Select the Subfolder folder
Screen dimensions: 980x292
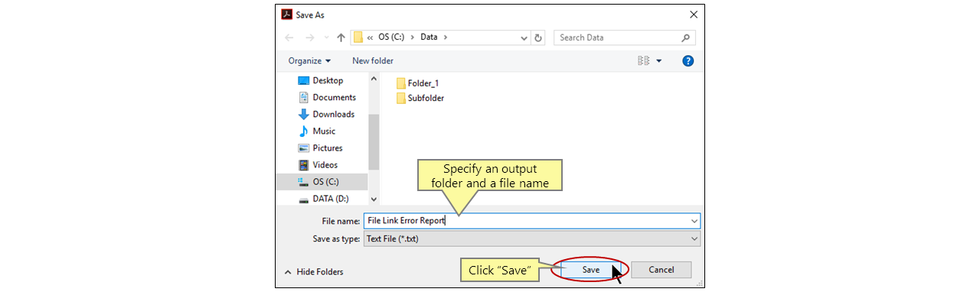click(420, 98)
